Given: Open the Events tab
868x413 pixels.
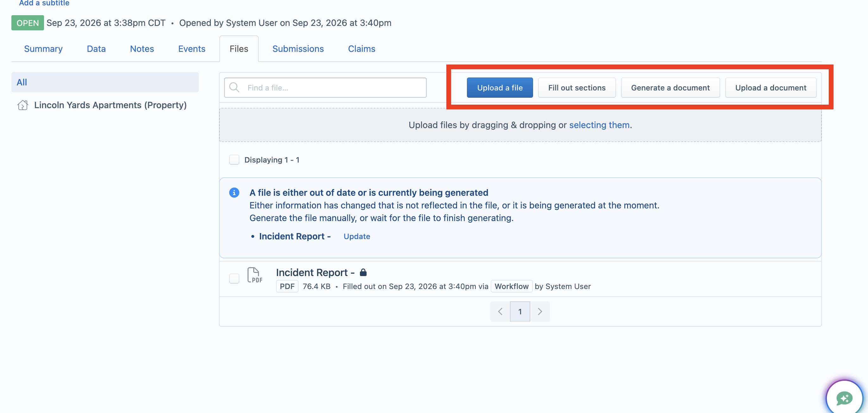Looking at the screenshot, I should (x=192, y=49).
